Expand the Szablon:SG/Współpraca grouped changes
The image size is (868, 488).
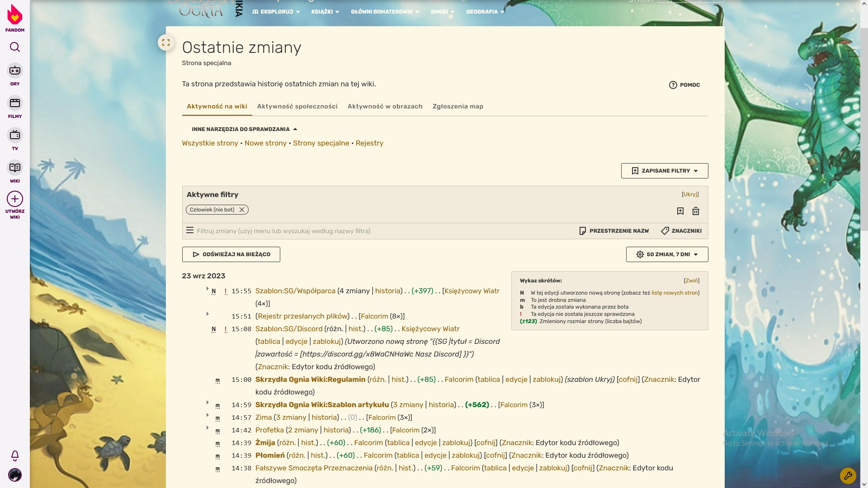pyautogui.click(x=208, y=289)
